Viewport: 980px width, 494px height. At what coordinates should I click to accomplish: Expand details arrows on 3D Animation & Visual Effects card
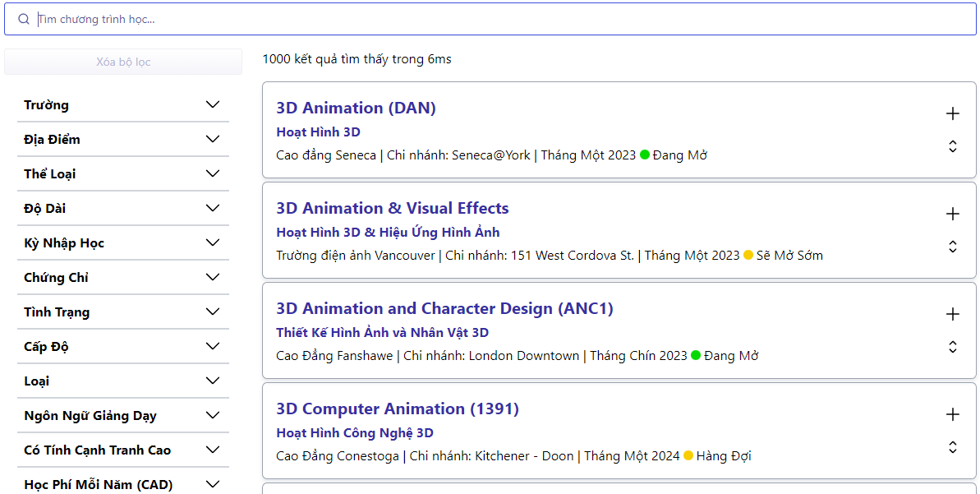point(953,247)
